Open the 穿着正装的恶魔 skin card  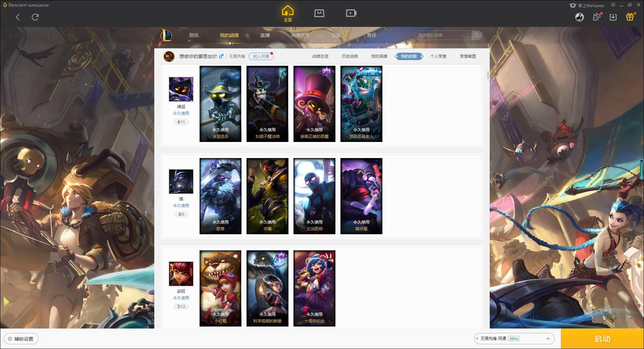[x=314, y=104]
